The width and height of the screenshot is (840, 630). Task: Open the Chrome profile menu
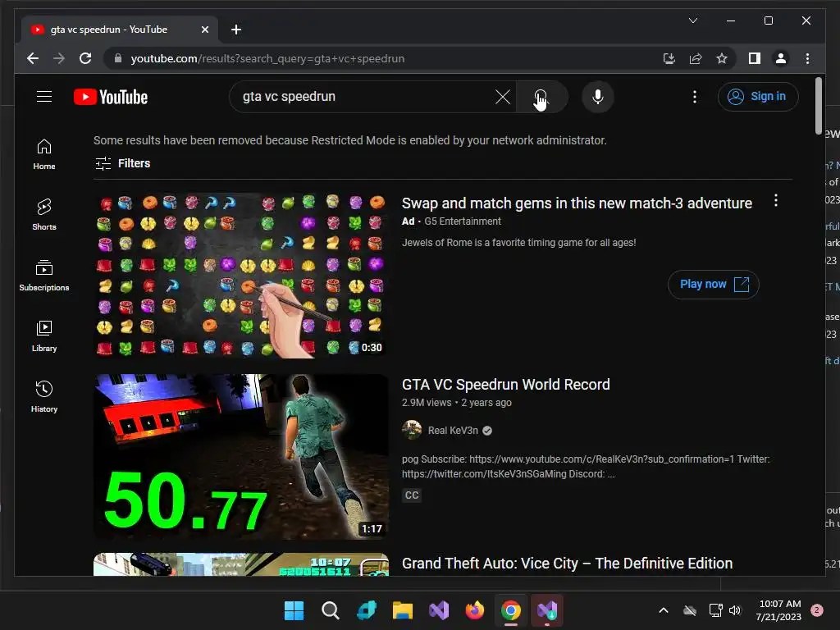click(781, 58)
